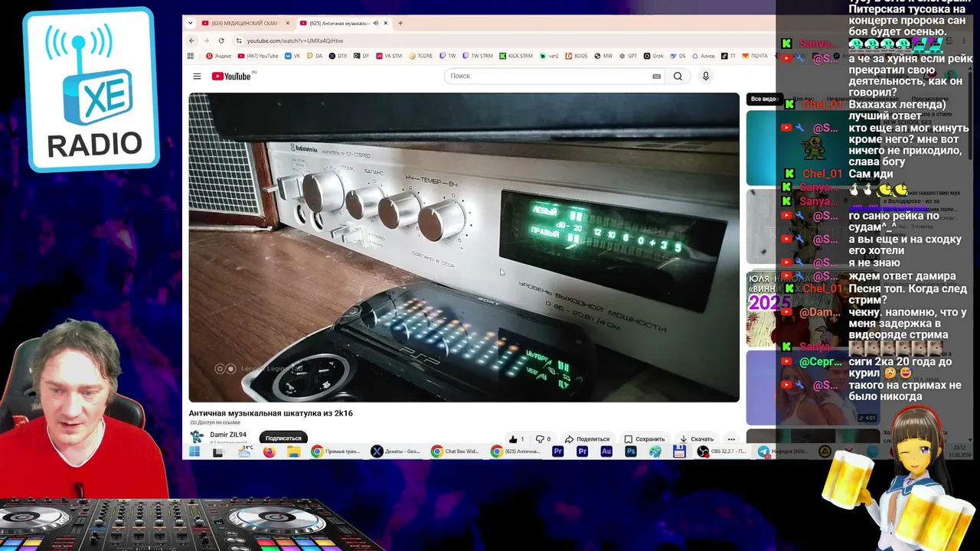This screenshot has height=551, width=980.
Task: Open the TCORE bookmark
Action: coord(421,56)
